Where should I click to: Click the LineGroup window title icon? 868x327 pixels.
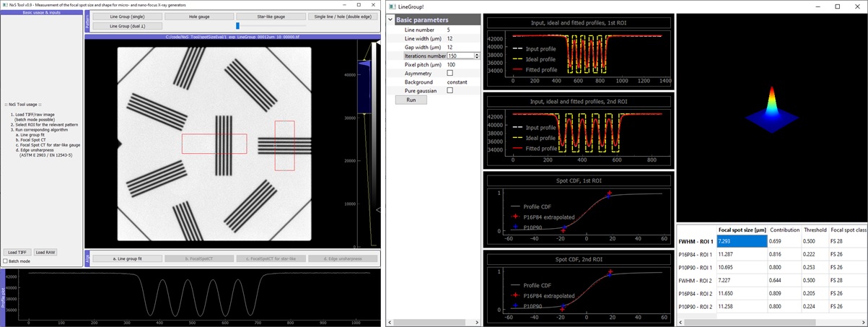pos(392,6)
